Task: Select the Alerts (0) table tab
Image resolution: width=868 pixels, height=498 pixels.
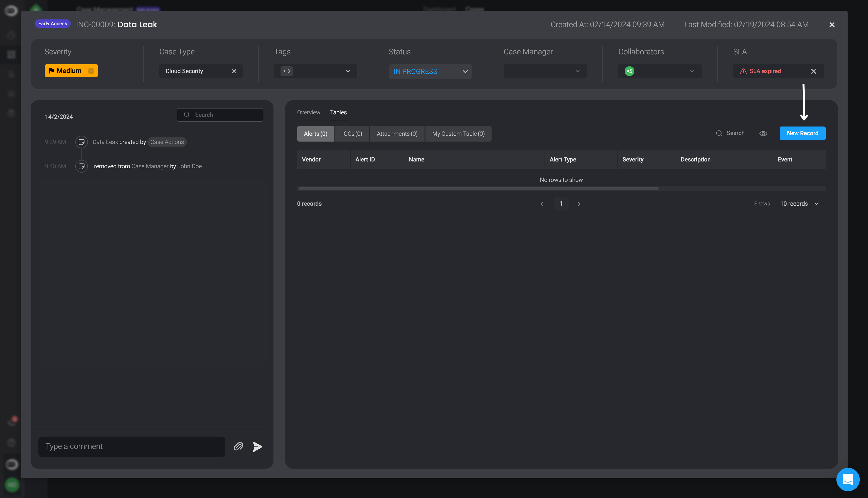Action: [315, 134]
